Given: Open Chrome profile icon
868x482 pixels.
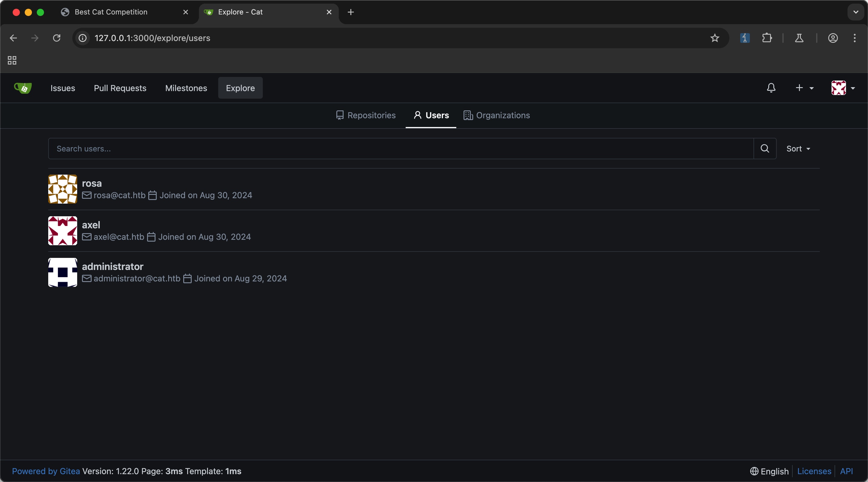Looking at the screenshot, I should pos(833,38).
